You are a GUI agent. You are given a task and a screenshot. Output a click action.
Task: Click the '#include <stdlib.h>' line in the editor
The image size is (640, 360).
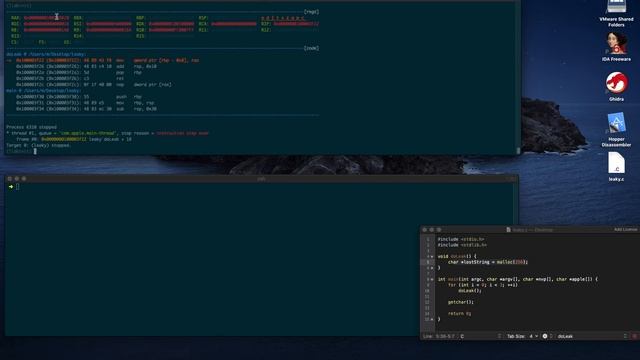point(462,245)
